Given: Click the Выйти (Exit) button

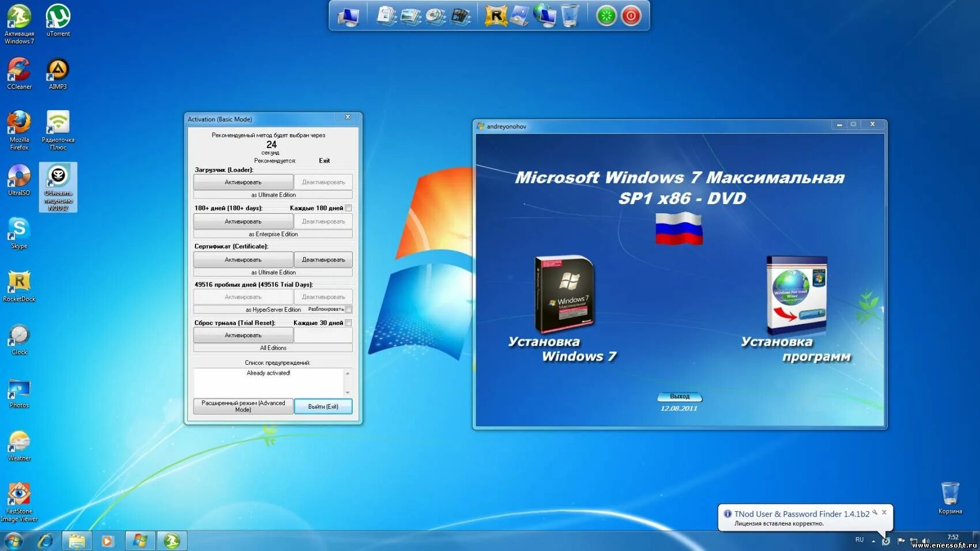Looking at the screenshot, I should pos(323,406).
